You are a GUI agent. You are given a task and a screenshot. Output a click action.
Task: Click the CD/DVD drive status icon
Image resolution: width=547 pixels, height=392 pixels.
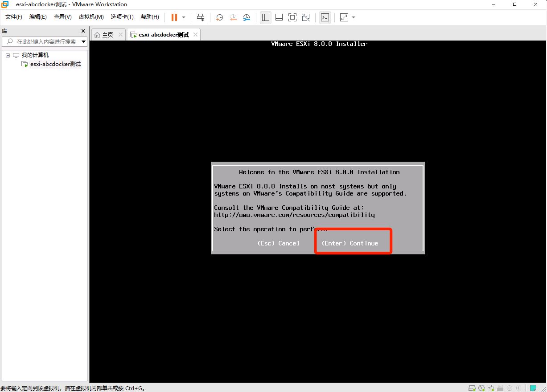[x=481, y=388]
